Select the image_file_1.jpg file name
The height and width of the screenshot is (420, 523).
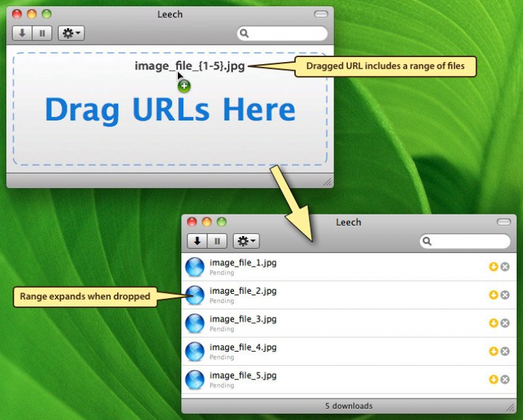point(243,263)
